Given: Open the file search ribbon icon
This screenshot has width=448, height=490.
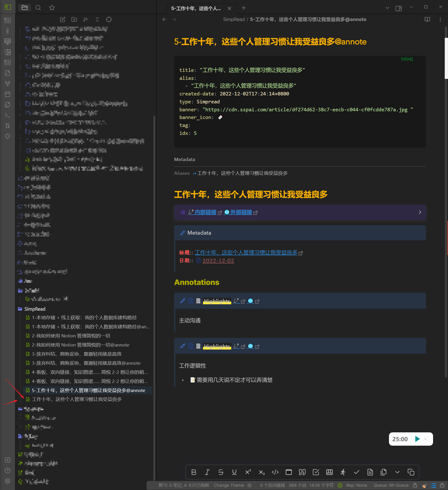Looking at the screenshot, I should 7,73.
